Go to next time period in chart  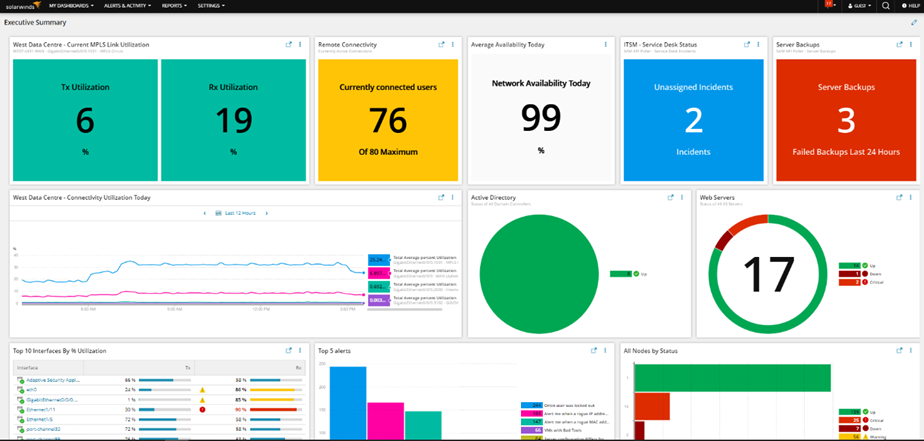coord(266,213)
